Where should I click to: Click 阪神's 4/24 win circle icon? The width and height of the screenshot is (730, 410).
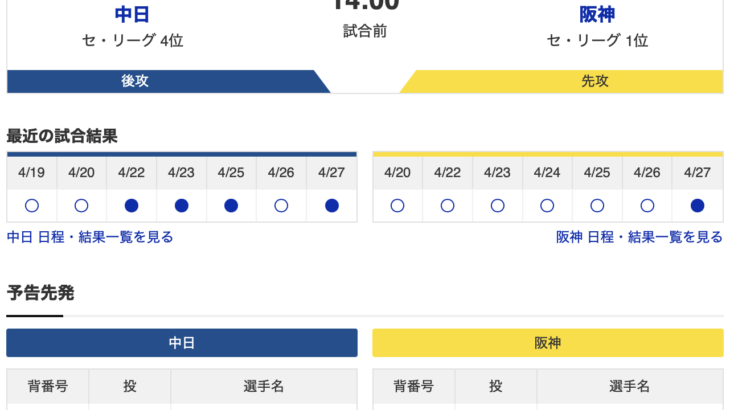(547, 206)
